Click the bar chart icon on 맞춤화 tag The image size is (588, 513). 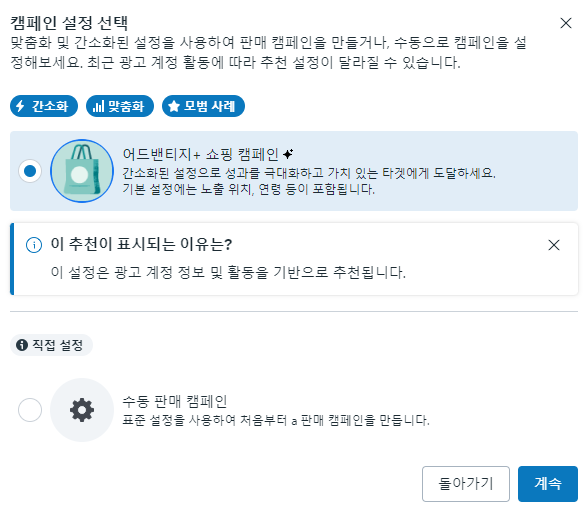98,106
